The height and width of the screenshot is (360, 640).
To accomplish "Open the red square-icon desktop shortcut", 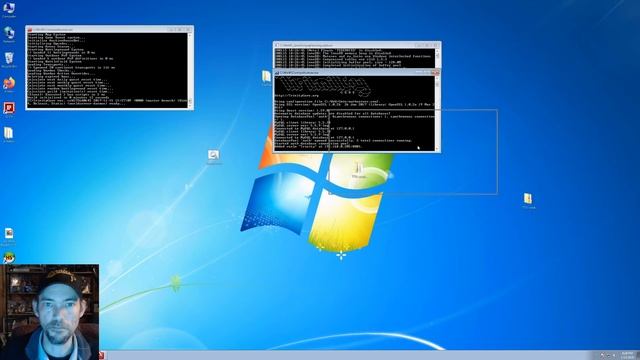I will point(9,108).
